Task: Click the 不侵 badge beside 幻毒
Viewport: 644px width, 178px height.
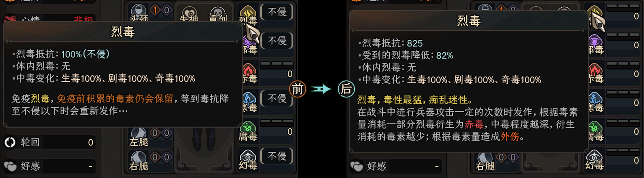Action: point(277,156)
